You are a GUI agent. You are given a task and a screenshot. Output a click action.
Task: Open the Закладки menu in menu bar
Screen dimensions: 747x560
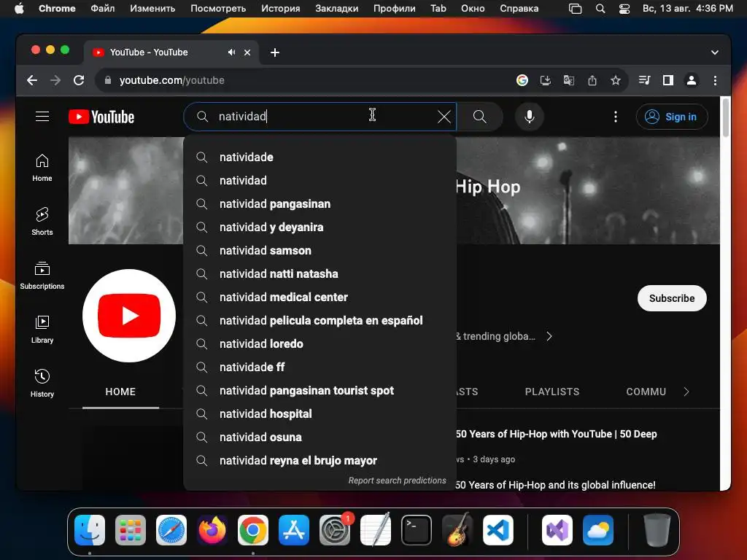tap(337, 9)
